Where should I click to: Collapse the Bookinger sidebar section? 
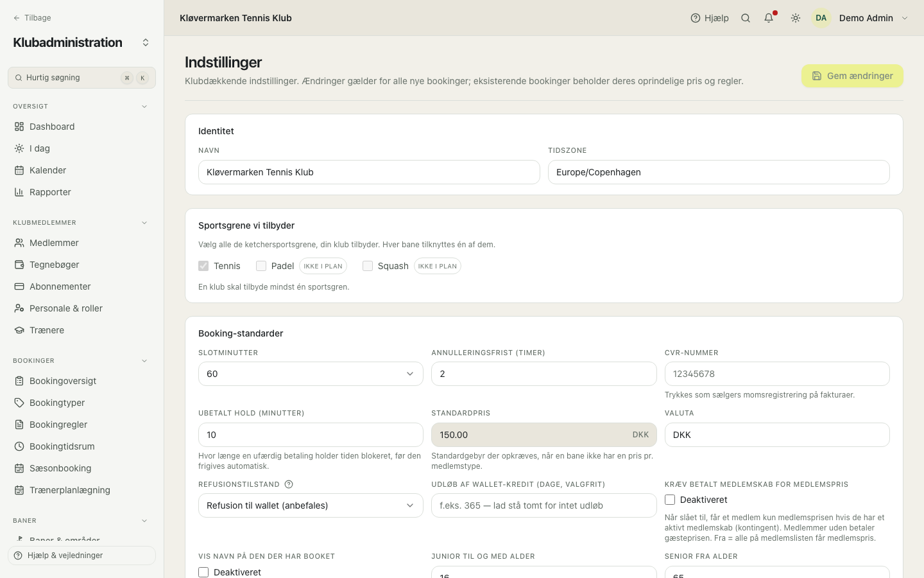tap(144, 361)
